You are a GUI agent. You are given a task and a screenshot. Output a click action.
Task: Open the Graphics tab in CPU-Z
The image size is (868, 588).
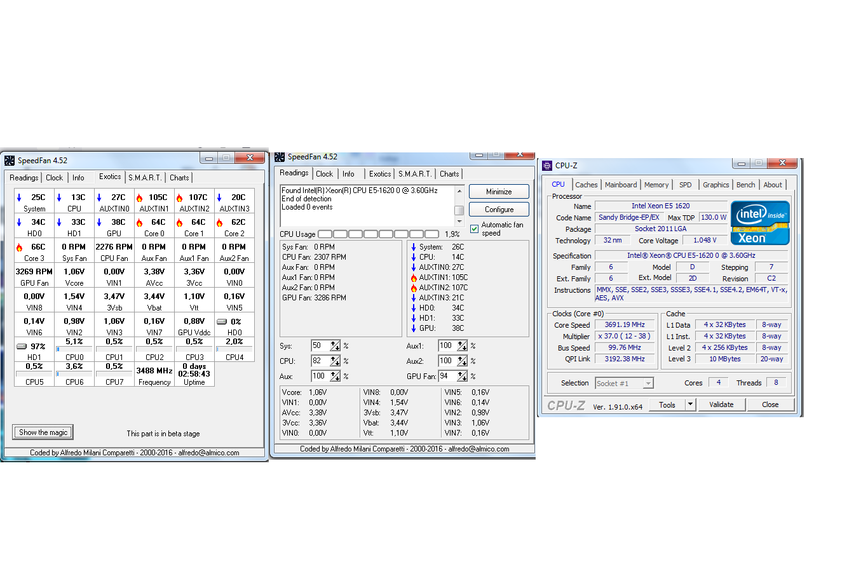[715, 185]
